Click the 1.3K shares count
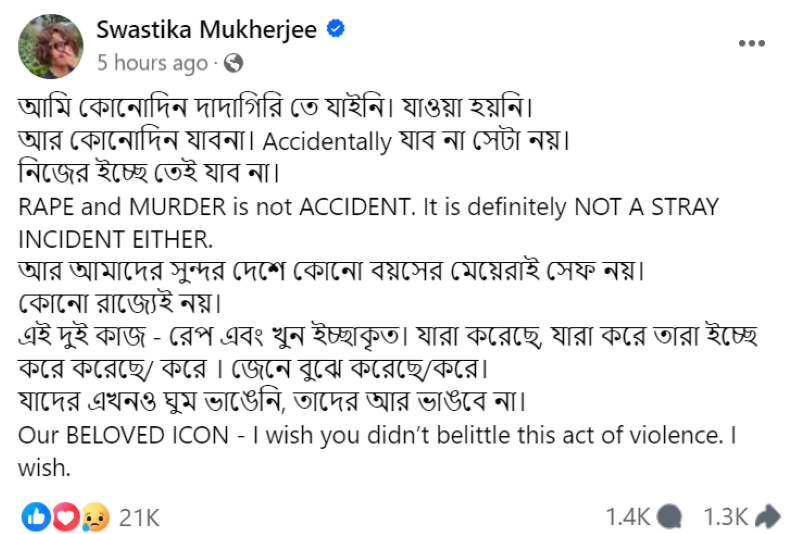 point(725,517)
